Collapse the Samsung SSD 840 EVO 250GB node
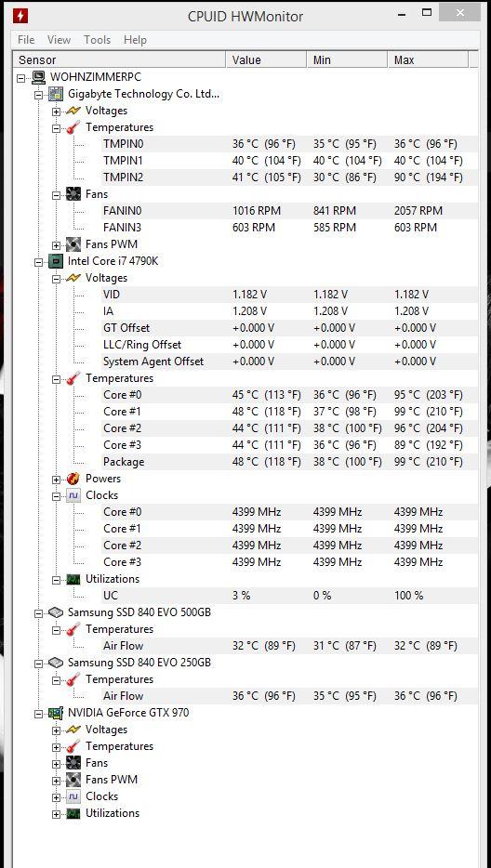Viewport: 491px width, 868px height. pyautogui.click(x=39, y=664)
